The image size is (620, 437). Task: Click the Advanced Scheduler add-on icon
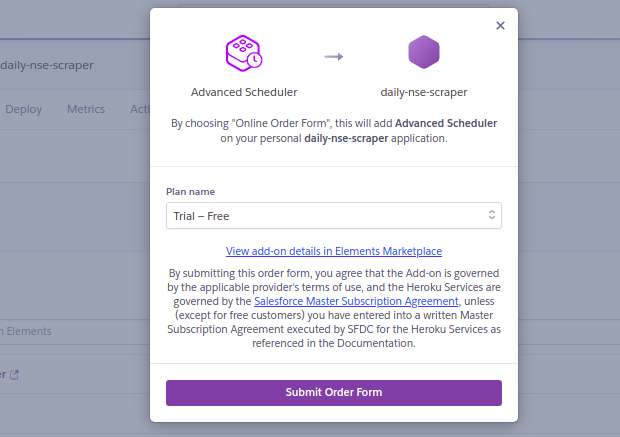[x=244, y=53]
